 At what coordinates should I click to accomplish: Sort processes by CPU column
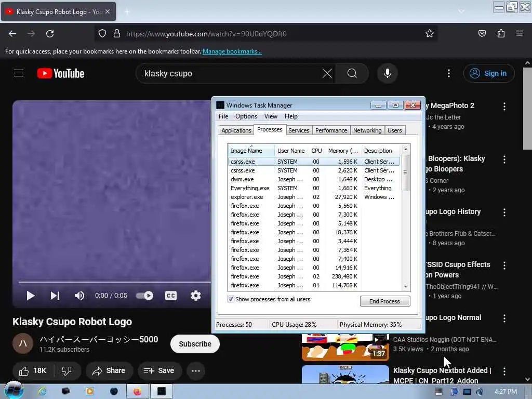coord(316,151)
